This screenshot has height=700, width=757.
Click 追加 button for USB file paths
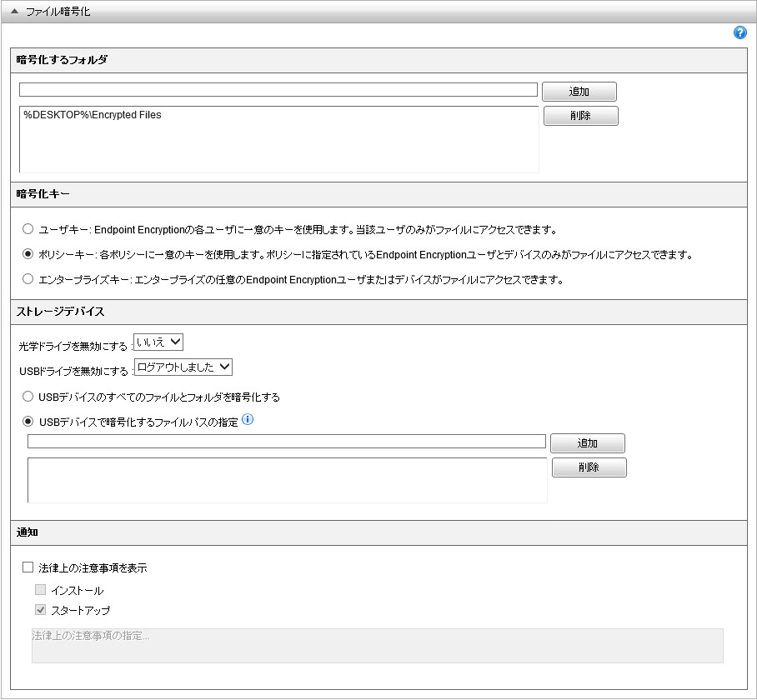pyautogui.click(x=587, y=443)
